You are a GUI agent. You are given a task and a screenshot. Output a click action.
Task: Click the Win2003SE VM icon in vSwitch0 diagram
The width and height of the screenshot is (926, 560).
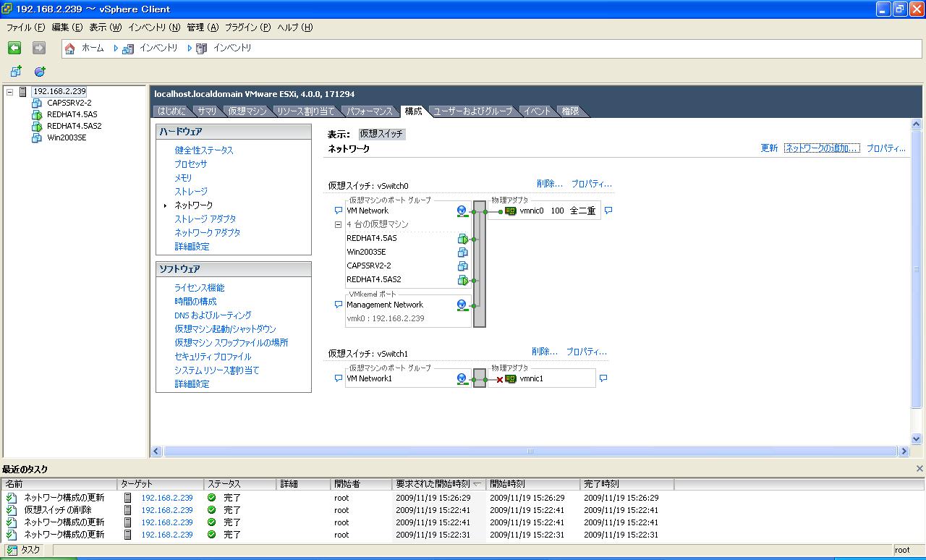[463, 253]
